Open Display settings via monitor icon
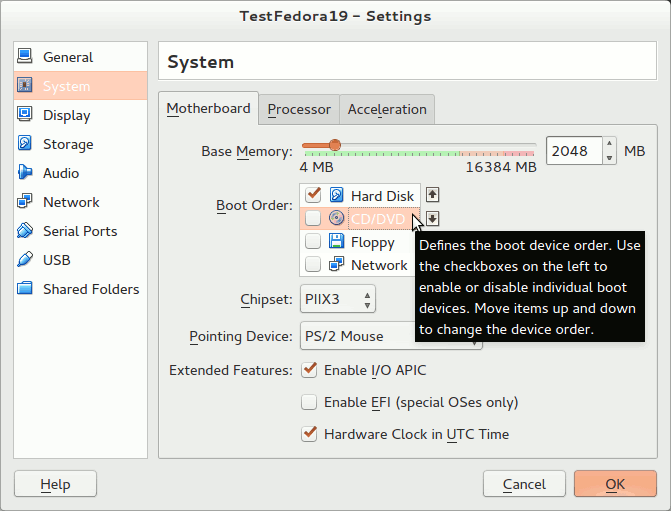 pyautogui.click(x=25, y=115)
